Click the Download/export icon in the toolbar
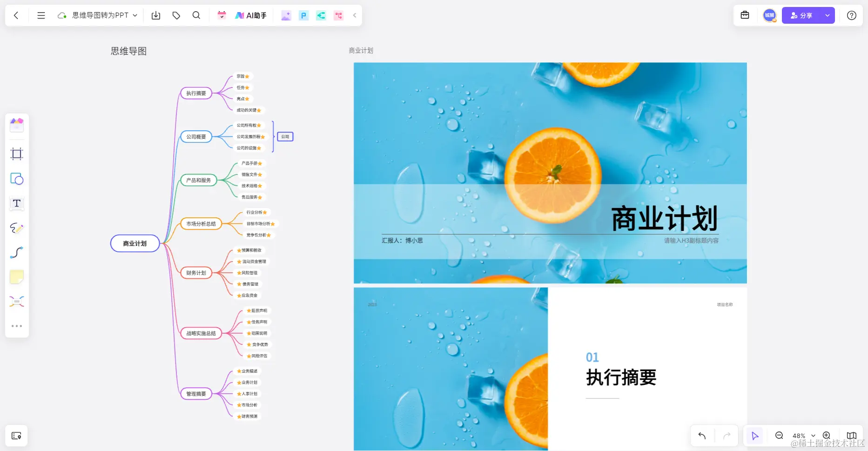The height and width of the screenshot is (451, 868). pos(156,15)
